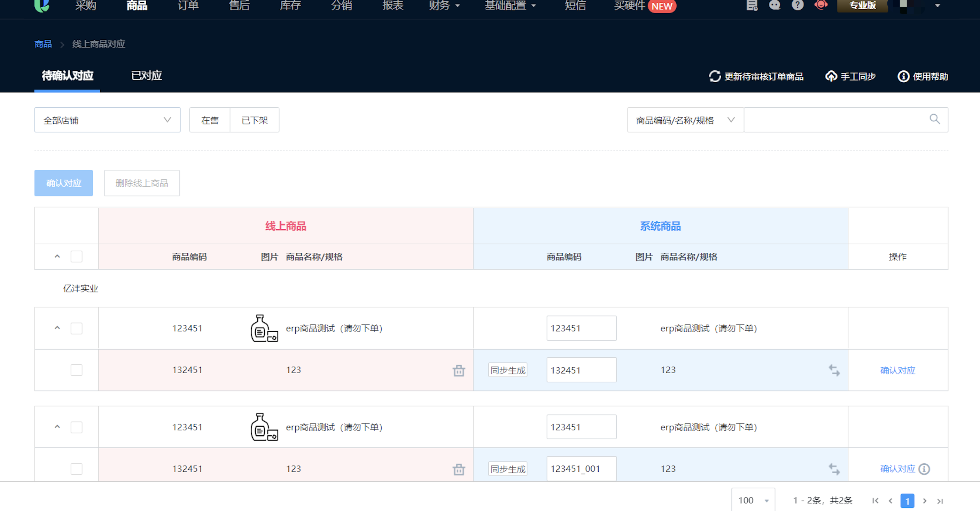Switch to the 已对应 tab
The image size is (980, 511).
(147, 75)
